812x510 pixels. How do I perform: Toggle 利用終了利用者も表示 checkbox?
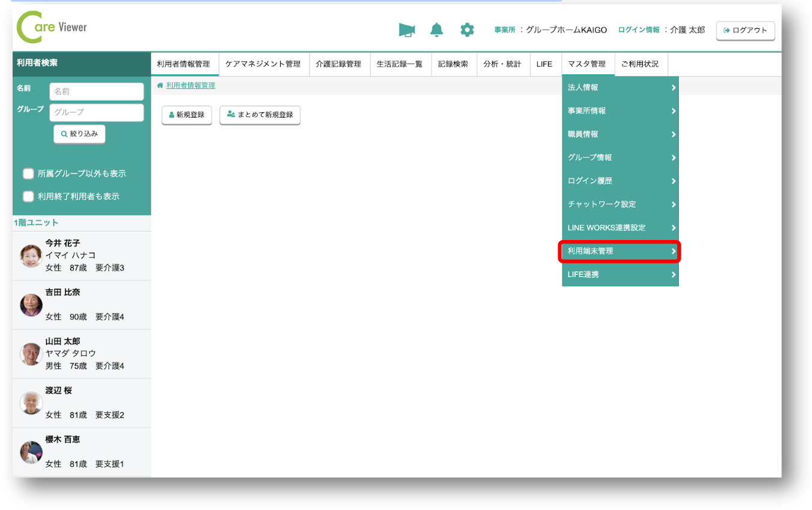28,196
